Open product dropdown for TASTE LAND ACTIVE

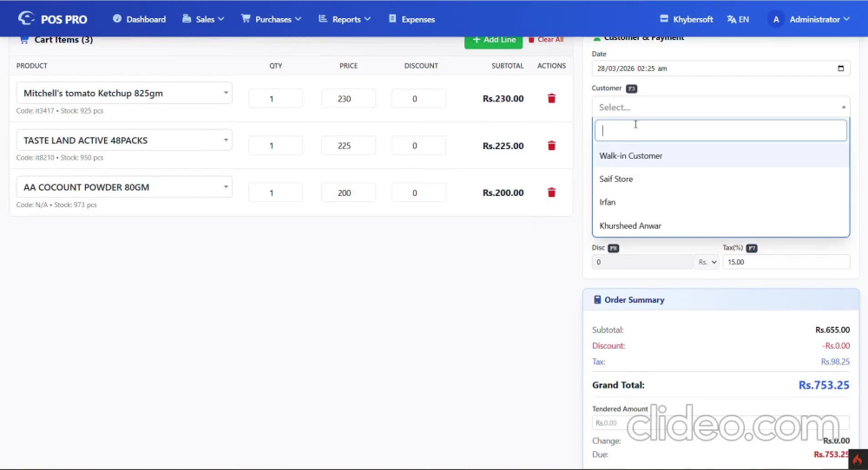coord(124,140)
